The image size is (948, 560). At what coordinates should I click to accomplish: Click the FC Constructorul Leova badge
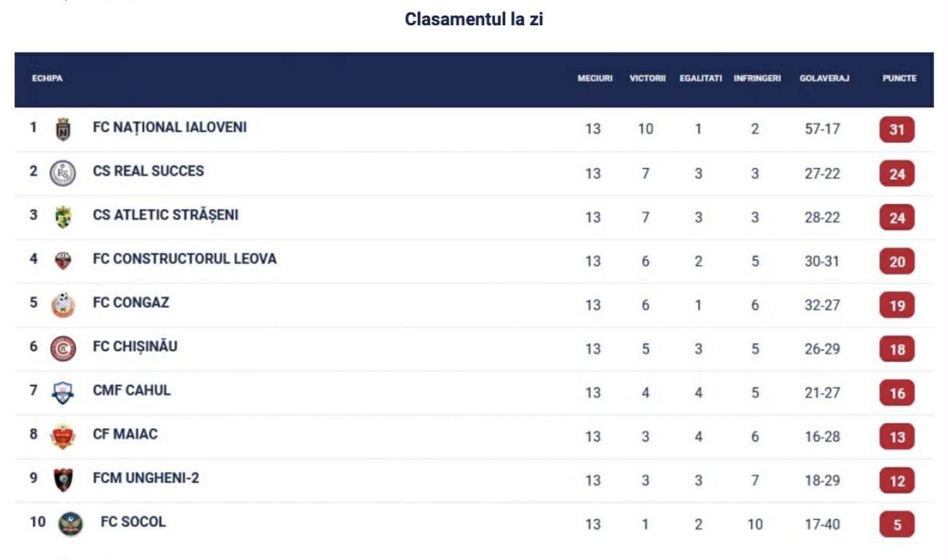63,260
